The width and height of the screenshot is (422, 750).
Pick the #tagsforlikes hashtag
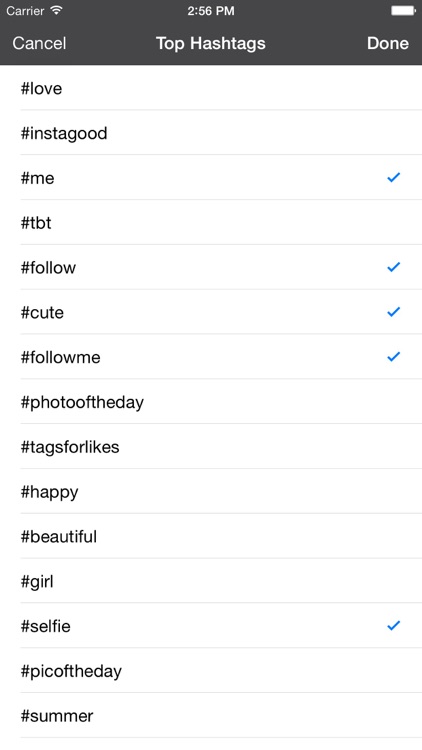coord(211,447)
